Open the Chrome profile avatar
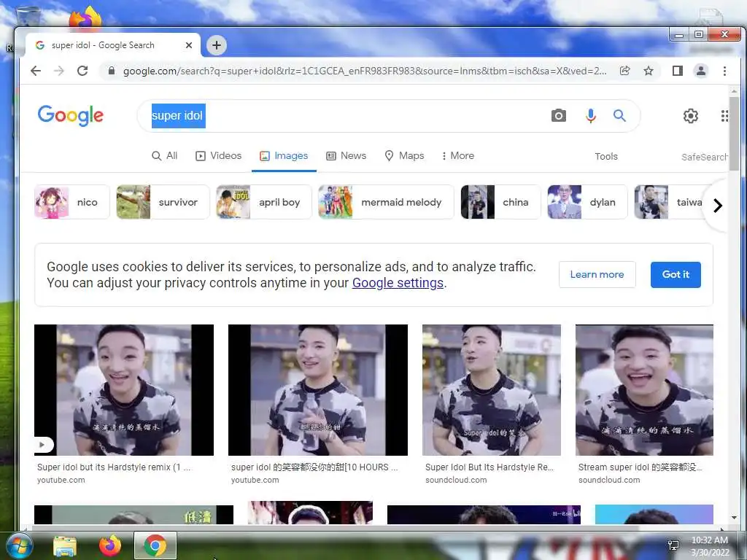The image size is (747, 560). 701,71
